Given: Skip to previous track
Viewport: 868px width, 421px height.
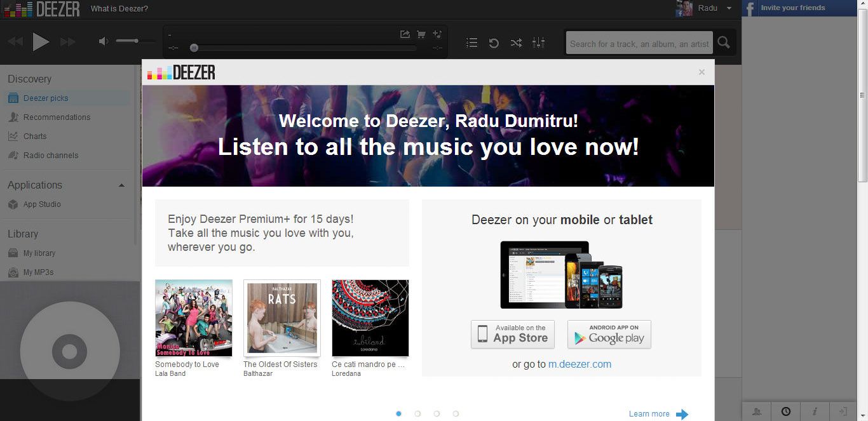Looking at the screenshot, I should 15,42.
